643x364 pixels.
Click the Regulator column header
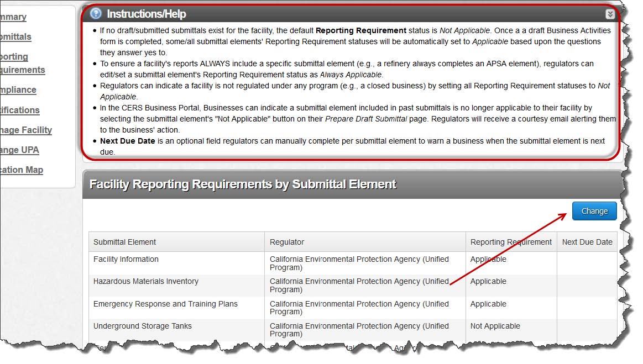[365, 242]
